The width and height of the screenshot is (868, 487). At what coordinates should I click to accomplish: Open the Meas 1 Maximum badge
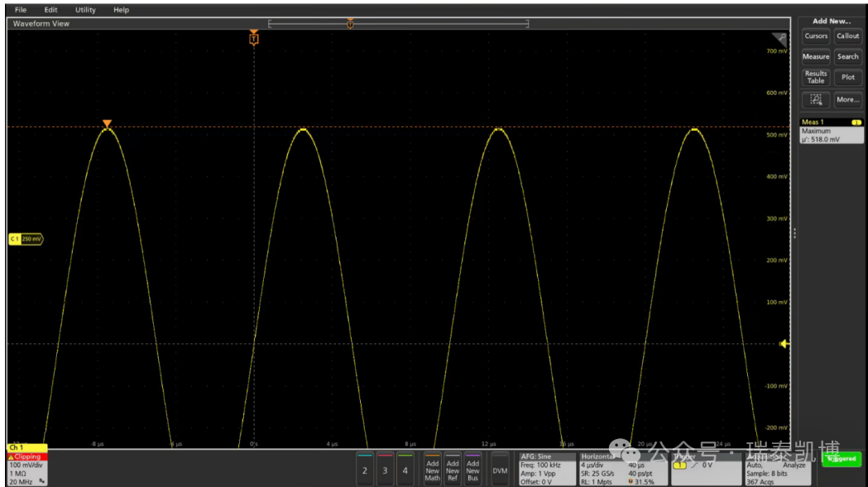pyautogui.click(x=830, y=131)
